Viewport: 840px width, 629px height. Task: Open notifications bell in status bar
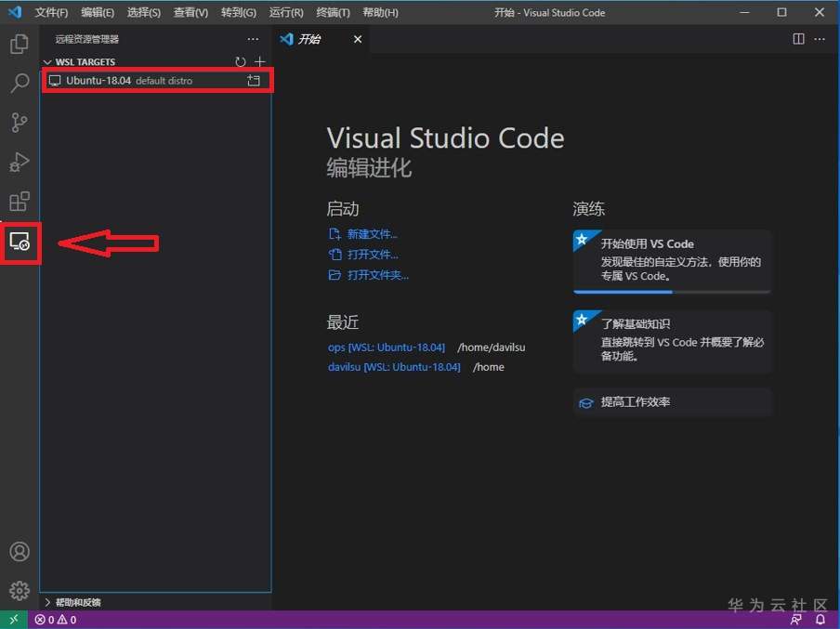820,620
